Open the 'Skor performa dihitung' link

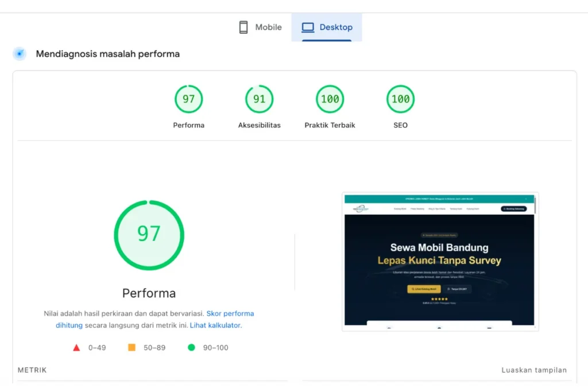230,314
